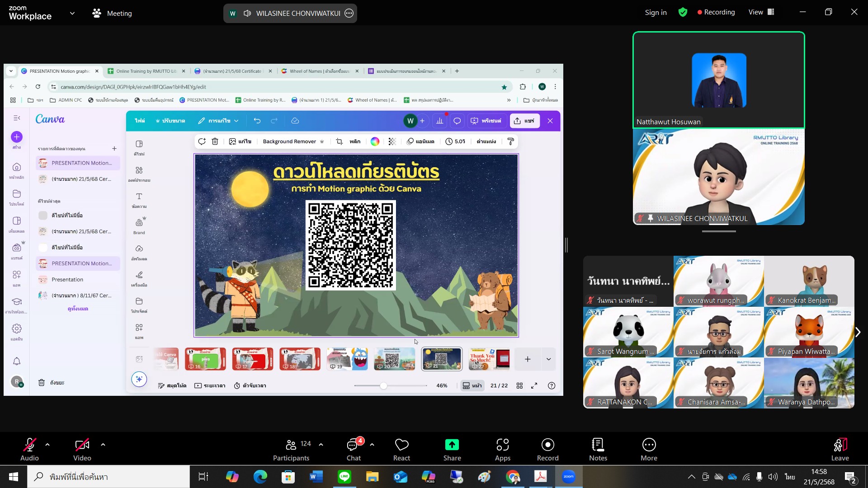The width and height of the screenshot is (868, 488).
Task: Open Canva Brand panel
Action: (x=139, y=226)
